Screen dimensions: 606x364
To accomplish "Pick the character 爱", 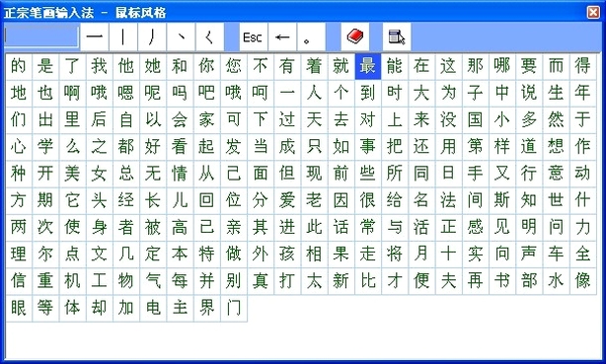I will tap(287, 200).
